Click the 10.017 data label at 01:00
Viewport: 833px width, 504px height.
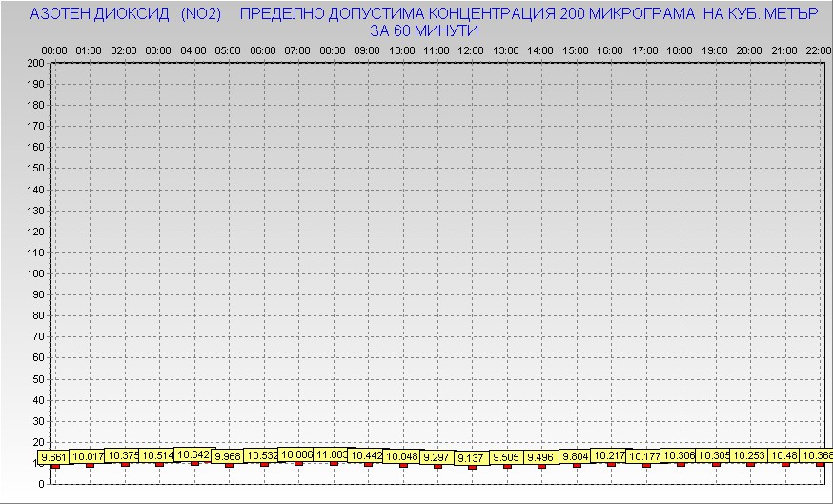coord(90,456)
